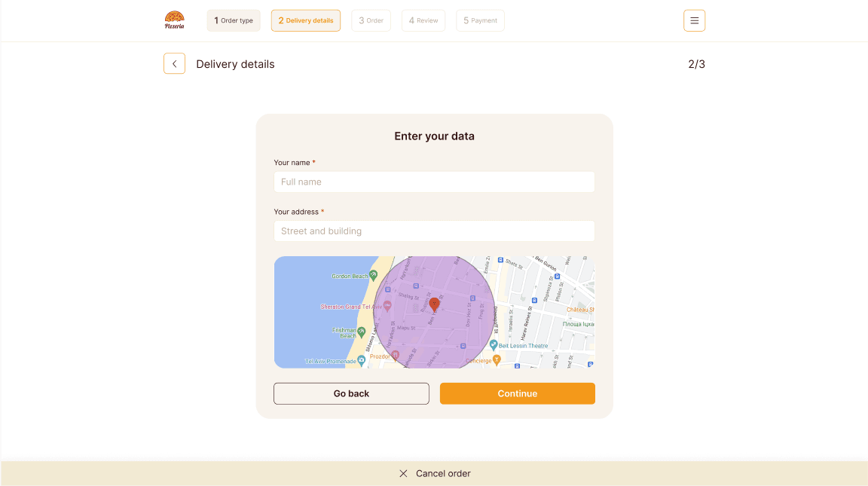Click the back arrow beside Delivery details

(x=174, y=63)
